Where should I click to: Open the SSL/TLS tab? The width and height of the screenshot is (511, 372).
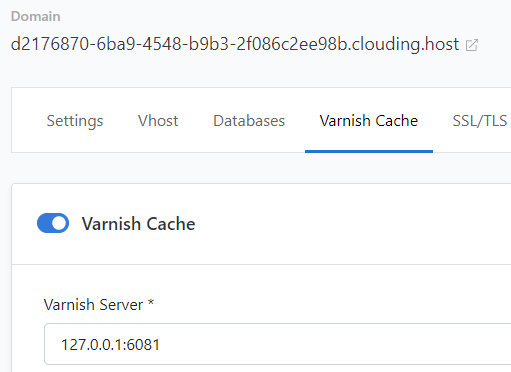click(480, 121)
